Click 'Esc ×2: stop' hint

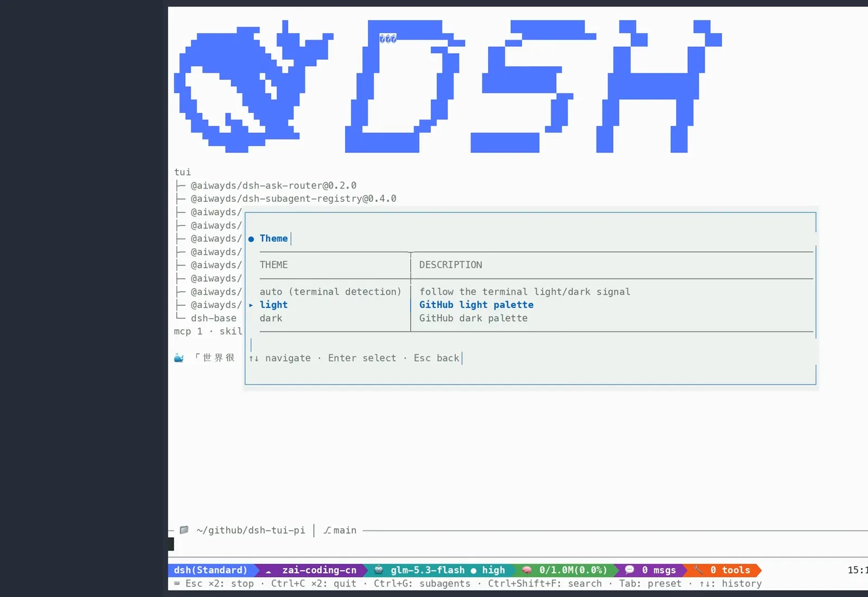(x=220, y=583)
